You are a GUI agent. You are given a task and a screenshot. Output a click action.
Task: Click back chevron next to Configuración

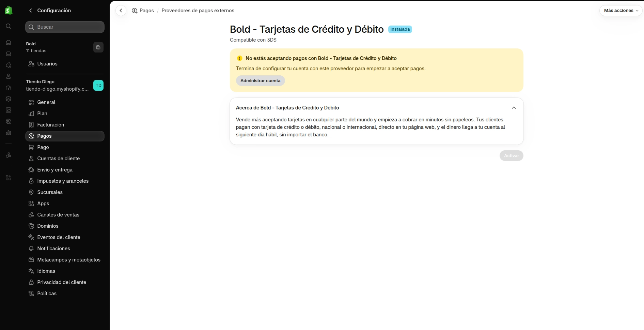31,11
